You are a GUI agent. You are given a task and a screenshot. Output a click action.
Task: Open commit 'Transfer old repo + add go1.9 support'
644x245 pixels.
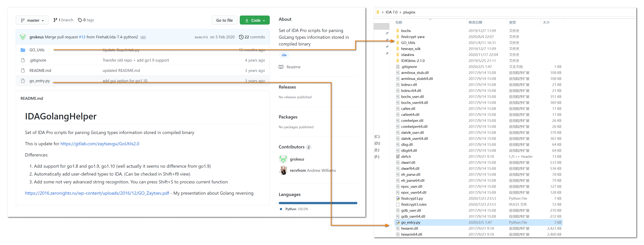(136, 60)
